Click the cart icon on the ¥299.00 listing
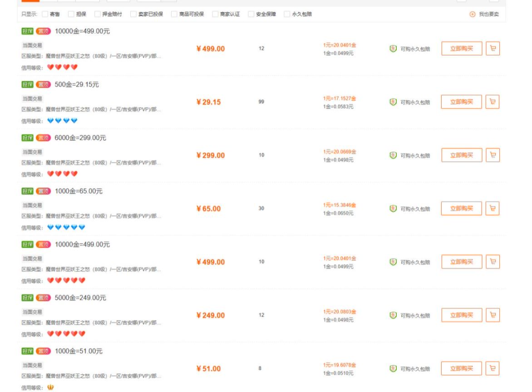This screenshot has height=392, width=532. point(493,155)
